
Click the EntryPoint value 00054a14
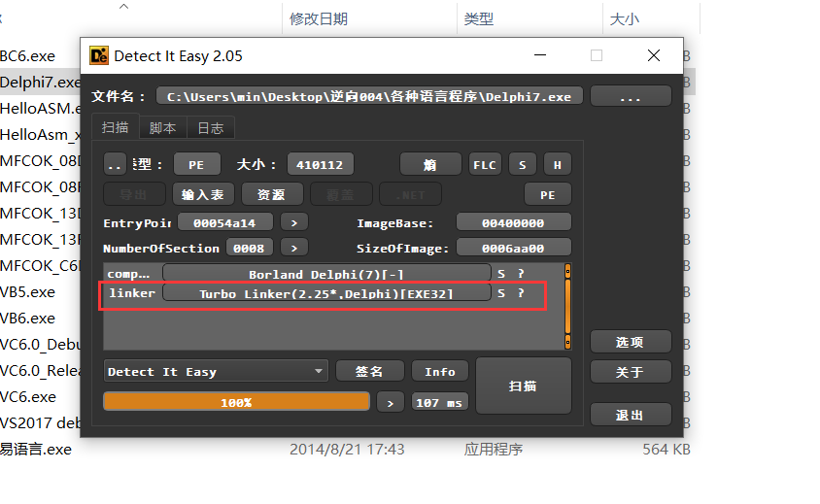tap(224, 222)
